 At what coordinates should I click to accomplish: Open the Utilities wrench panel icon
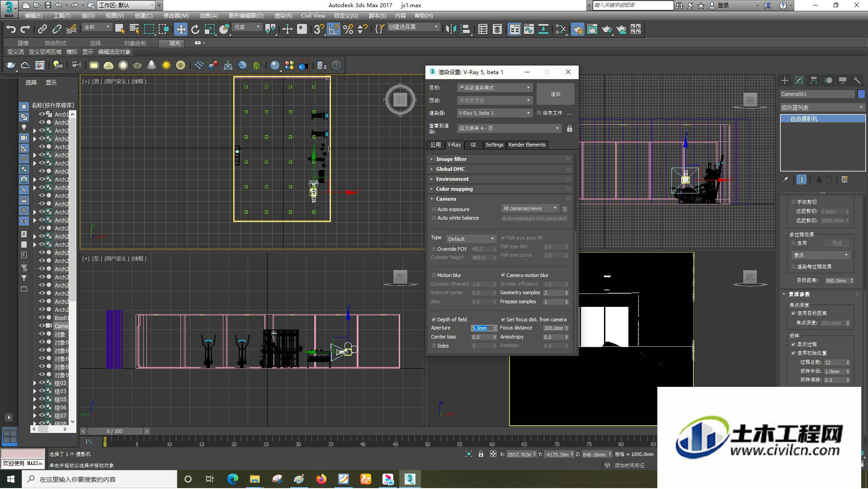point(857,80)
